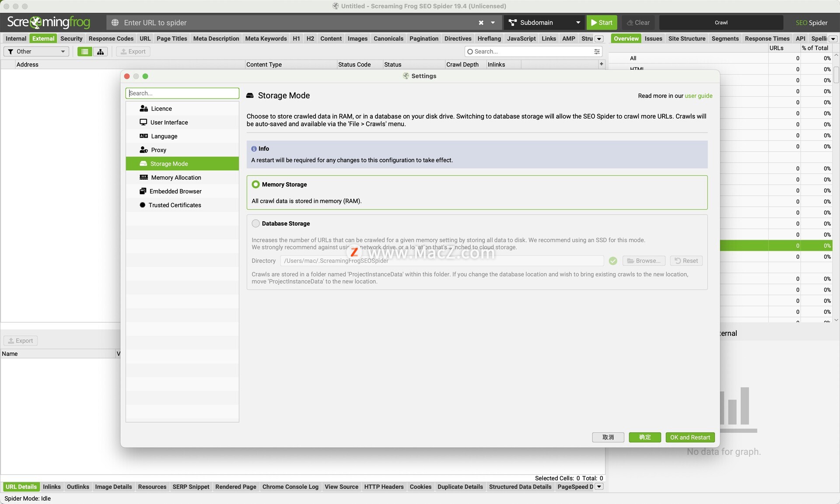
Task: Click the Subdomain crawl mode icon
Action: pos(513,23)
